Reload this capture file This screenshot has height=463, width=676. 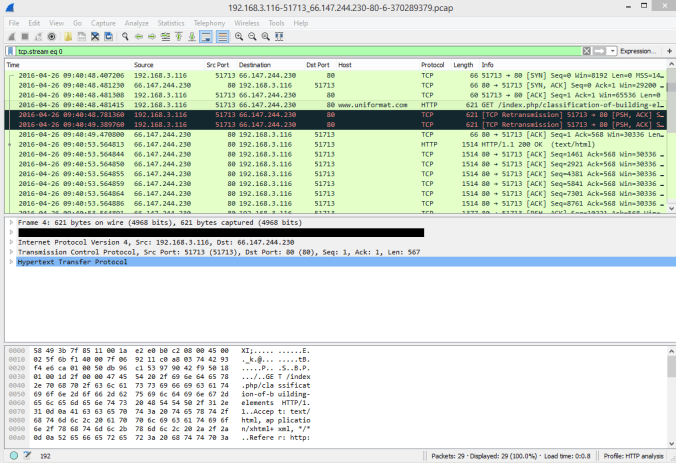(x=109, y=37)
